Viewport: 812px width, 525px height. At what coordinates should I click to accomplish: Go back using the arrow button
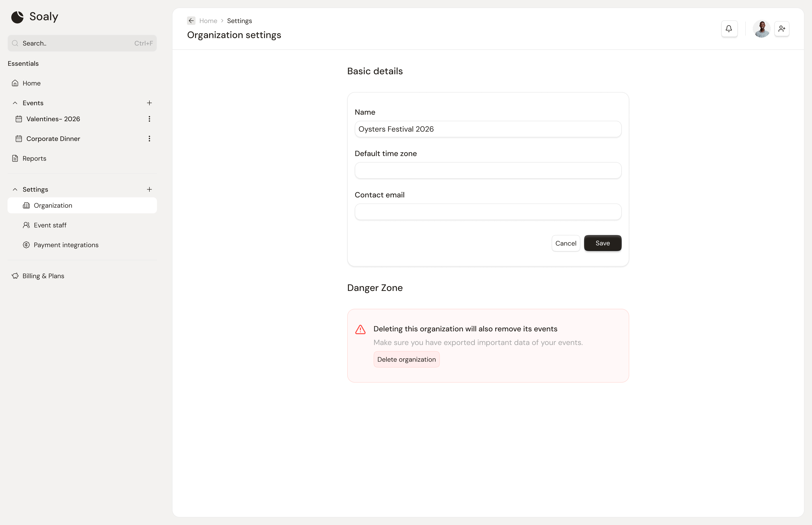[x=191, y=21]
